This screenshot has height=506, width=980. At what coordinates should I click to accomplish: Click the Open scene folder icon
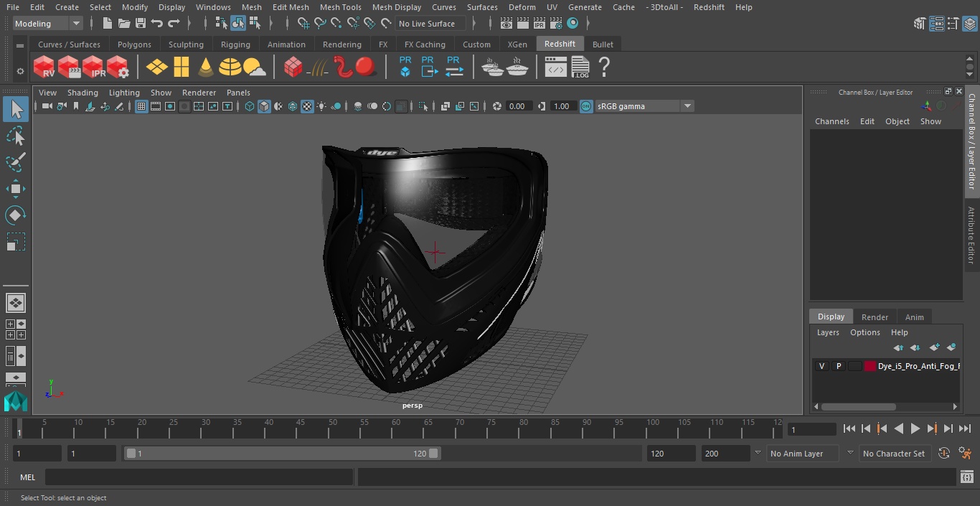click(x=123, y=24)
